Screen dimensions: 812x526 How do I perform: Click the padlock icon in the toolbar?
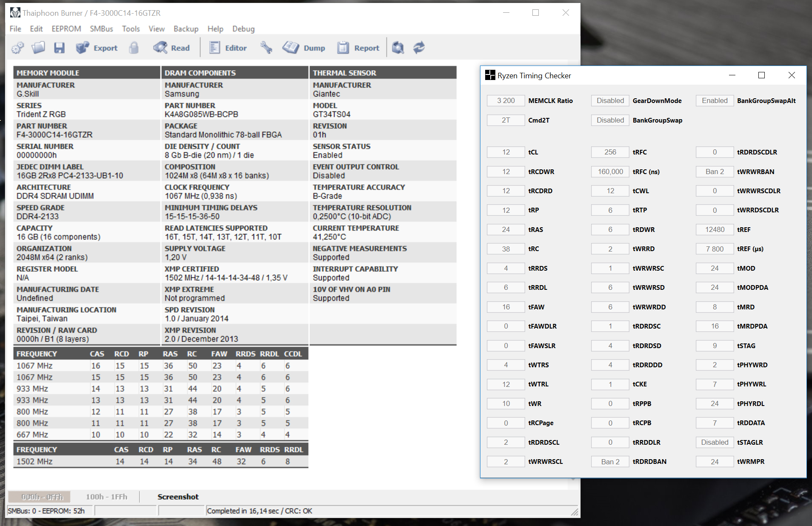point(134,48)
